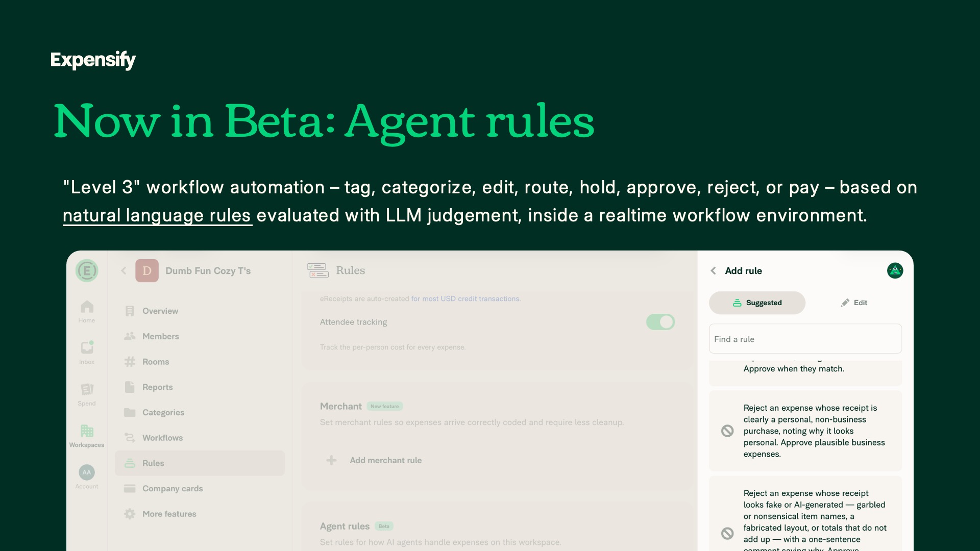Image resolution: width=980 pixels, height=551 pixels.
Task: Click the 'Dumb Fun Cozy T's' workspace name
Action: [x=208, y=271]
